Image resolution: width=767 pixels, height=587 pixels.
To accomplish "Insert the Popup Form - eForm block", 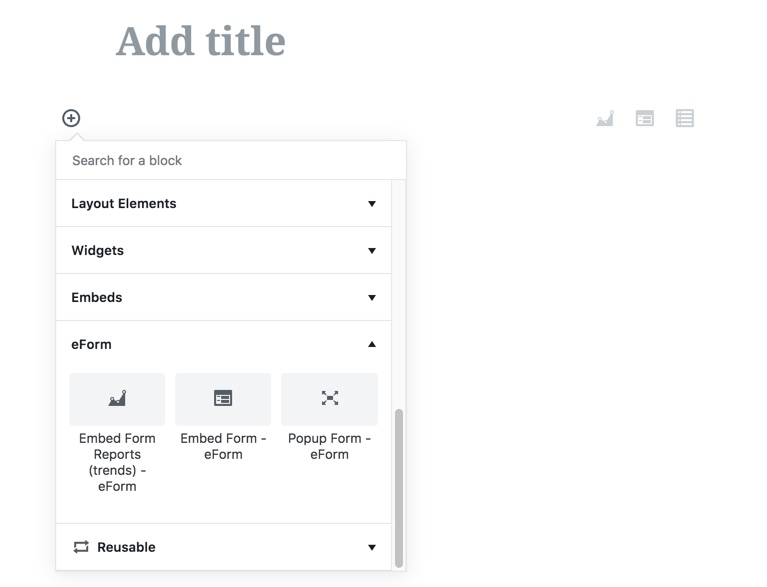I will tap(329, 399).
